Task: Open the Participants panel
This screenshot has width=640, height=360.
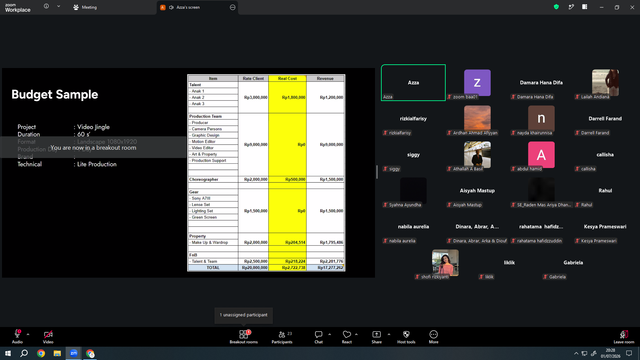Action: 282,337
